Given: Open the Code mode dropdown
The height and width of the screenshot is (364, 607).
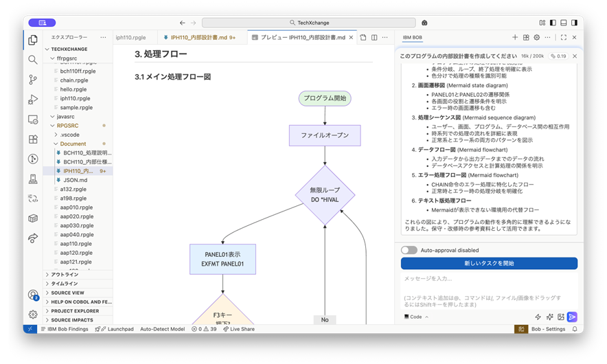Looking at the screenshot, I should (416, 317).
